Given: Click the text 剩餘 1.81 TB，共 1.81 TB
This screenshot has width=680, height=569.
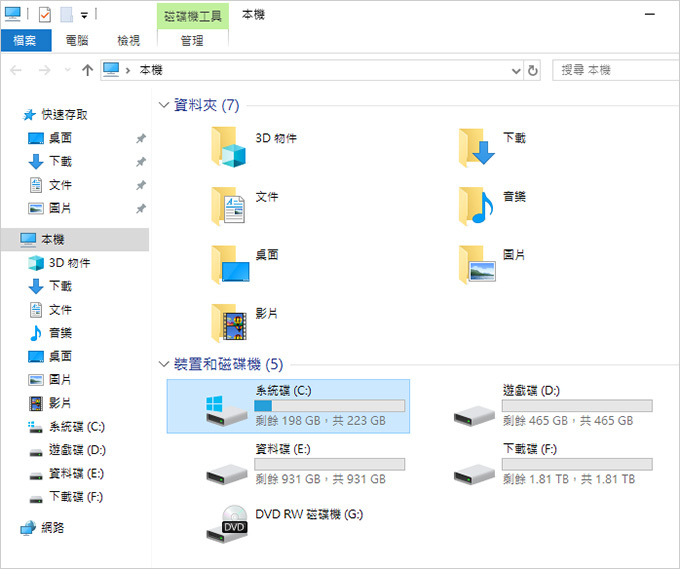Looking at the screenshot, I should [569, 479].
